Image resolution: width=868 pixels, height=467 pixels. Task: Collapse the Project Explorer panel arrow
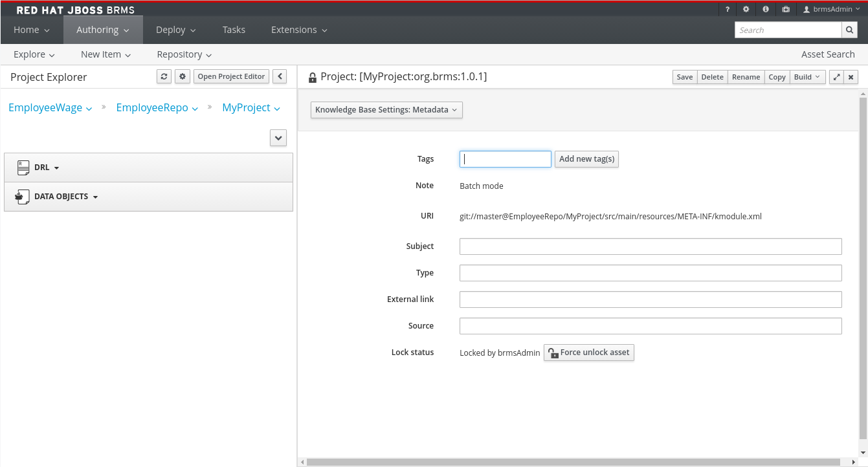pyautogui.click(x=280, y=76)
